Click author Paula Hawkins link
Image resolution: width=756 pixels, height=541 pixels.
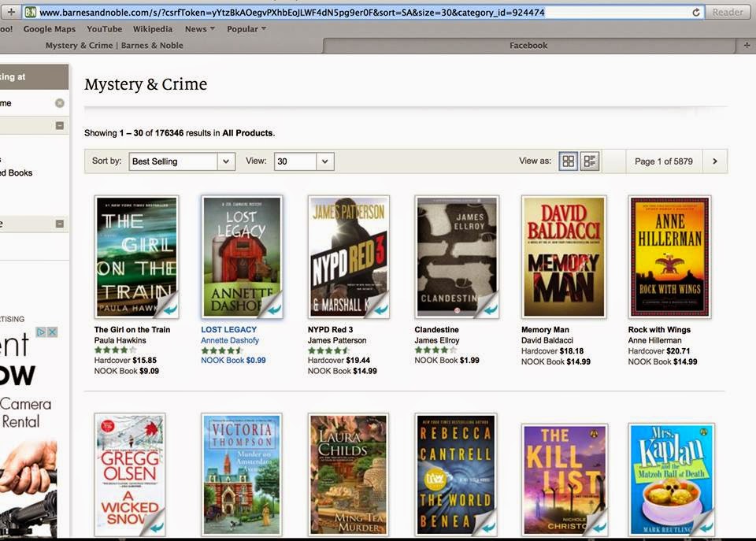point(120,340)
